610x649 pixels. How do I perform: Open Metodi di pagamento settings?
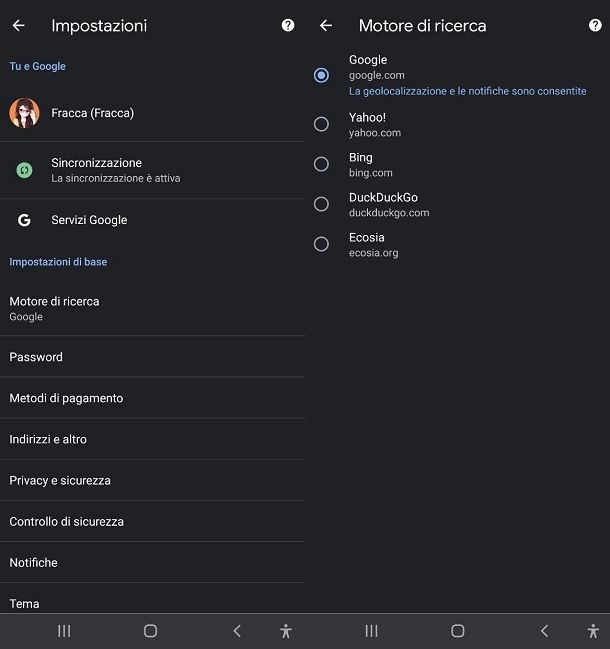[x=152, y=398]
